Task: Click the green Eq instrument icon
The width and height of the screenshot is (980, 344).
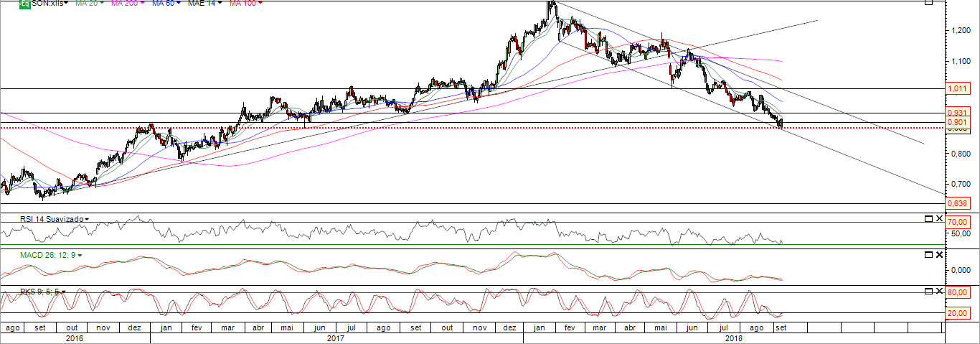Action: point(24,4)
